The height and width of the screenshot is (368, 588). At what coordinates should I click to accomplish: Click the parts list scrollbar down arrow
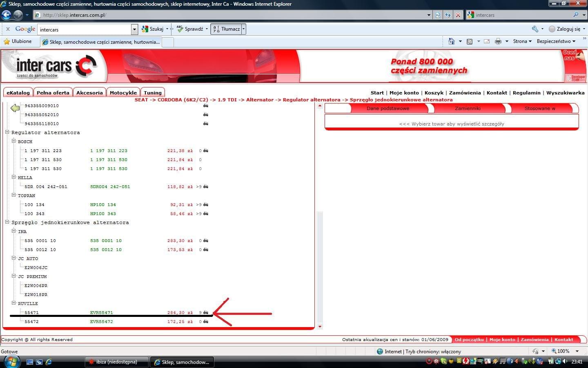320,327
